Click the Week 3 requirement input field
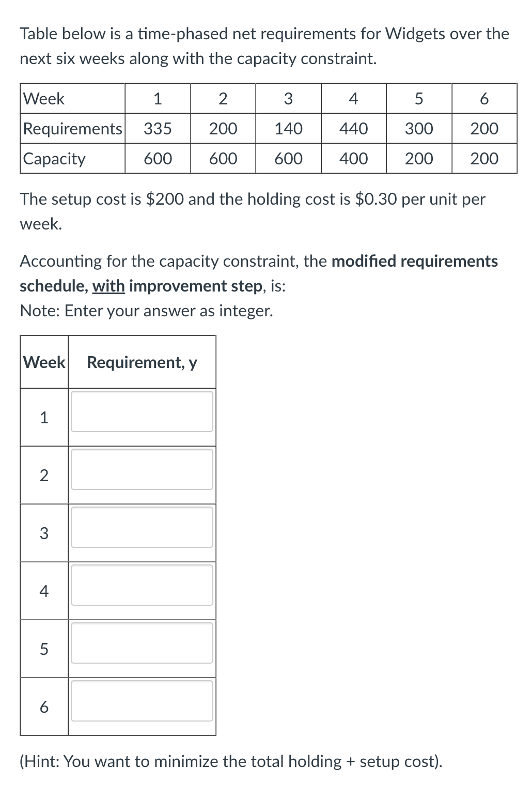The height and width of the screenshot is (797, 532). coord(142,527)
